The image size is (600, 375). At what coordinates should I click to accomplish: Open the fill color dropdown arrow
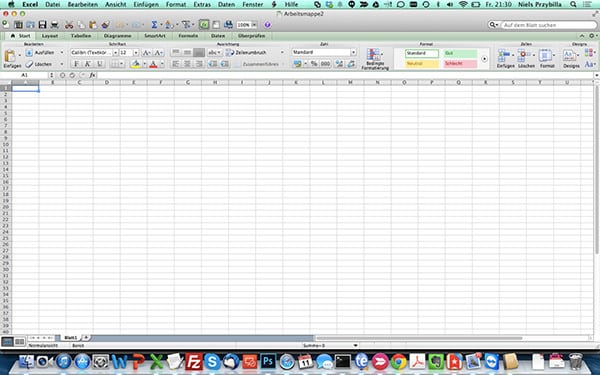(144, 64)
